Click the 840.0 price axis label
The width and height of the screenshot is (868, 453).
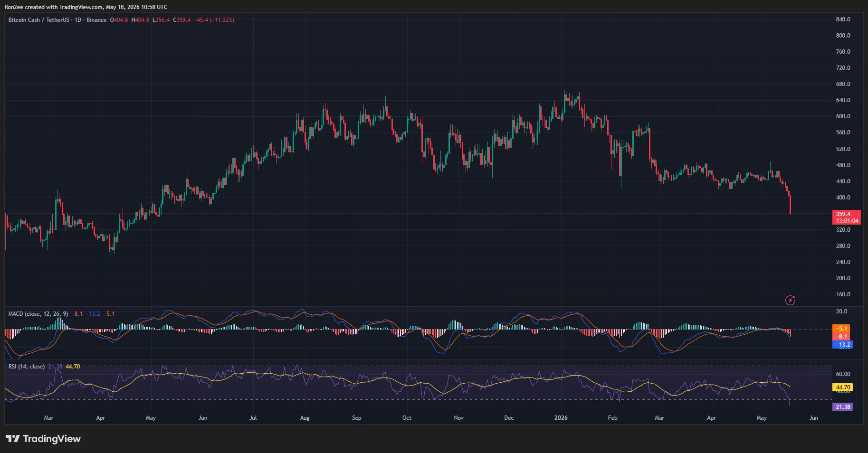pos(843,19)
